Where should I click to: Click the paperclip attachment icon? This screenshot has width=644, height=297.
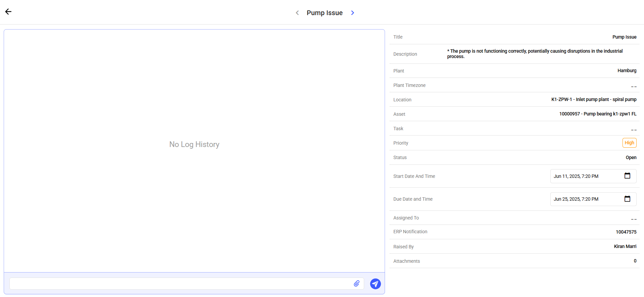pyautogui.click(x=356, y=284)
